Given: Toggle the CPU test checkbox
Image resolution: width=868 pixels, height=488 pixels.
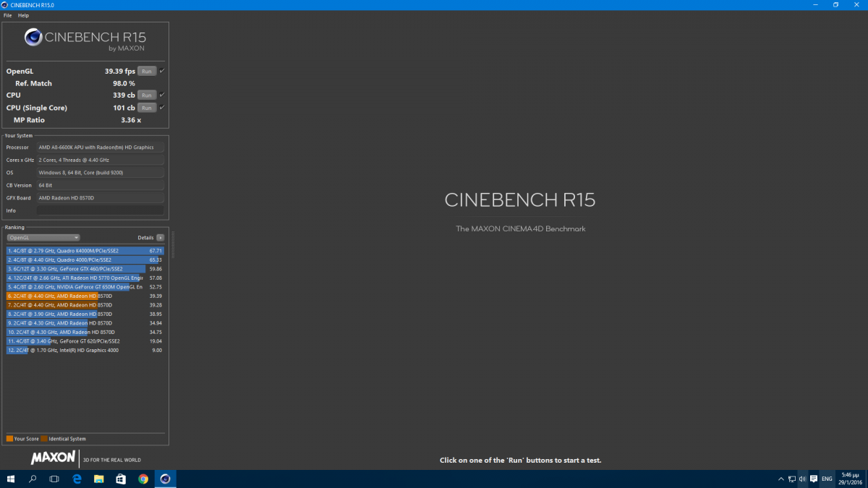Looking at the screenshot, I should pyautogui.click(x=162, y=95).
